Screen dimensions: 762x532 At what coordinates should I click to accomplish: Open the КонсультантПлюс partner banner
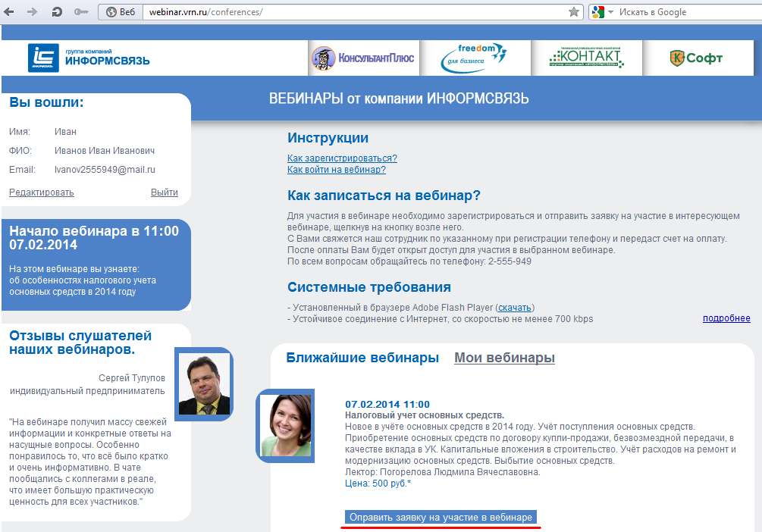(x=363, y=58)
